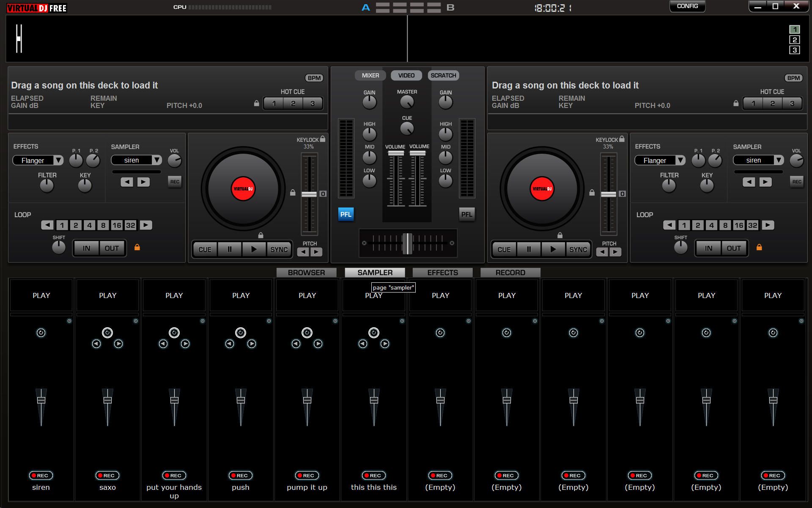Click left deck loop grow arrow

[x=146, y=225]
